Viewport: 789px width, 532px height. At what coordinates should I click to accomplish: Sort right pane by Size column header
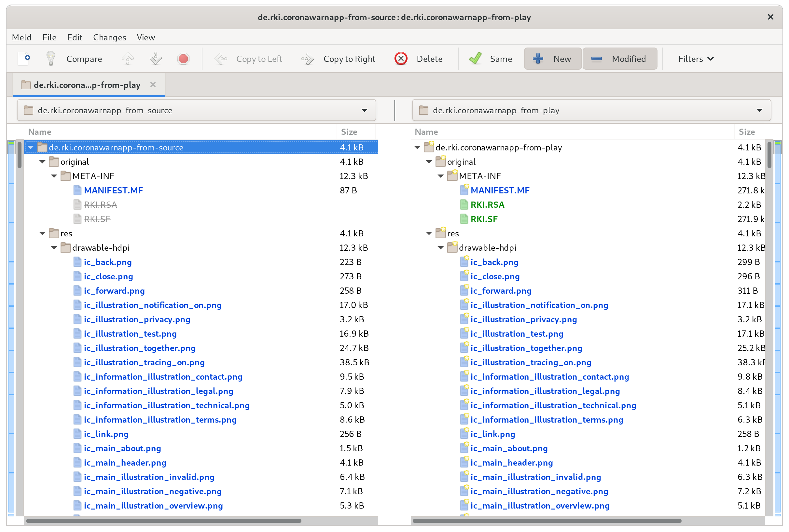tap(750, 132)
